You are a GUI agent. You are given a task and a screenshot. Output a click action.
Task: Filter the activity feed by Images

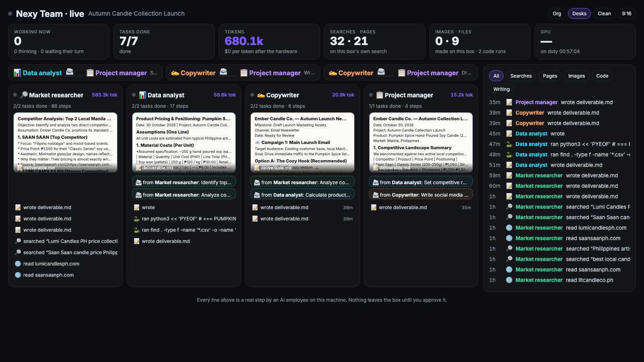coord(576,76)
